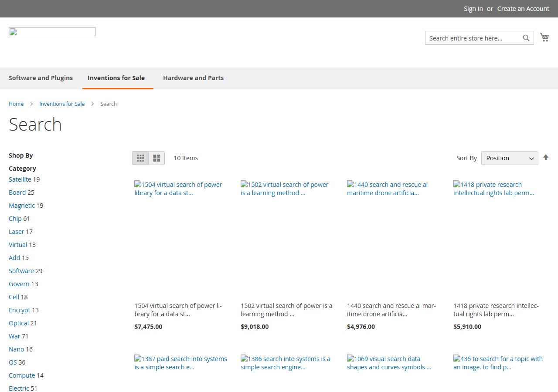
Task: Open the Sort By Position dropdown
Action: coord(510,158)
